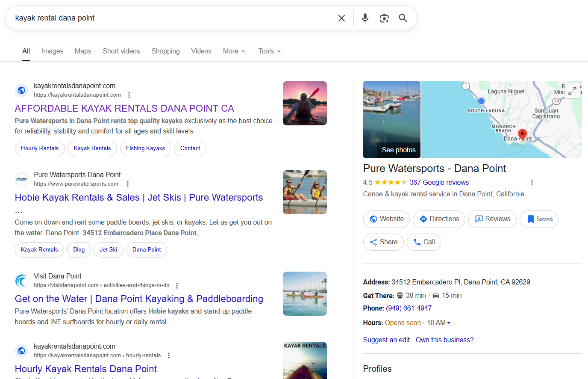The image size is (588, 379).
Task: Open Get on the Water Dana Point Kayaking result
Action: tap(139, 299)
